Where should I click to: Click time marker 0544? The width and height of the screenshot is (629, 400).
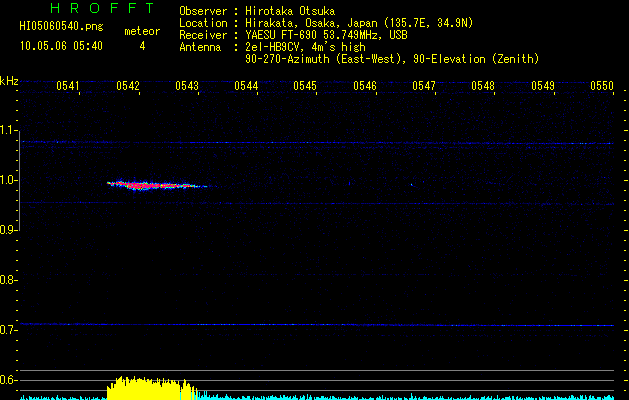coord(246,86)
